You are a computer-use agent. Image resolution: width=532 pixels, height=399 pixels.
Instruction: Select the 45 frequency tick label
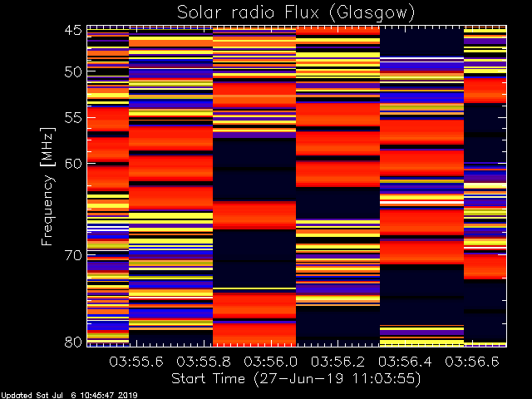73,30
